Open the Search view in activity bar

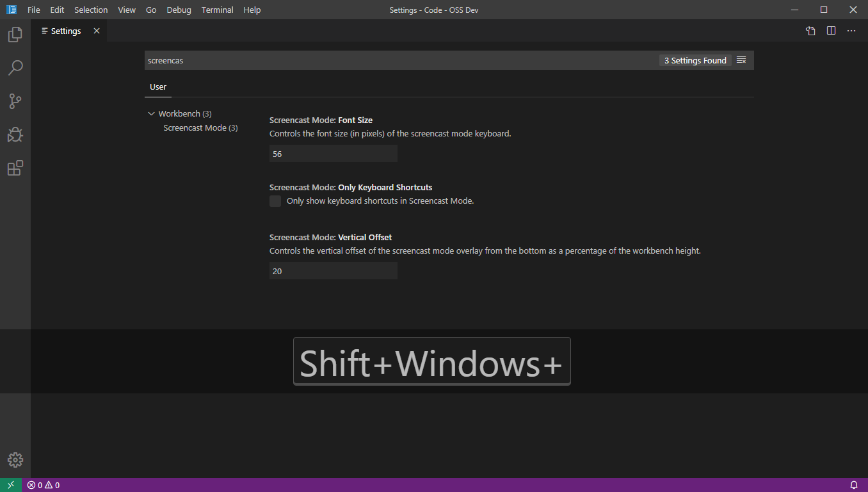[15, 68]
